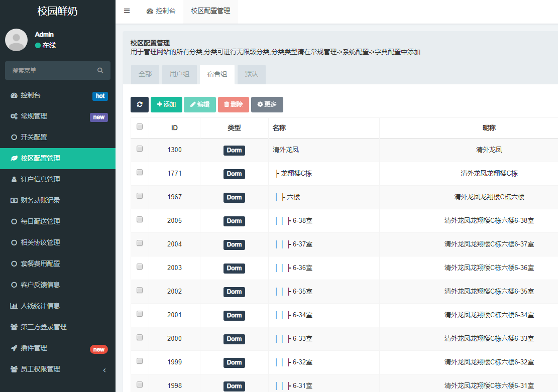Click the search magnifier icon in sidebar

point(100,71)
